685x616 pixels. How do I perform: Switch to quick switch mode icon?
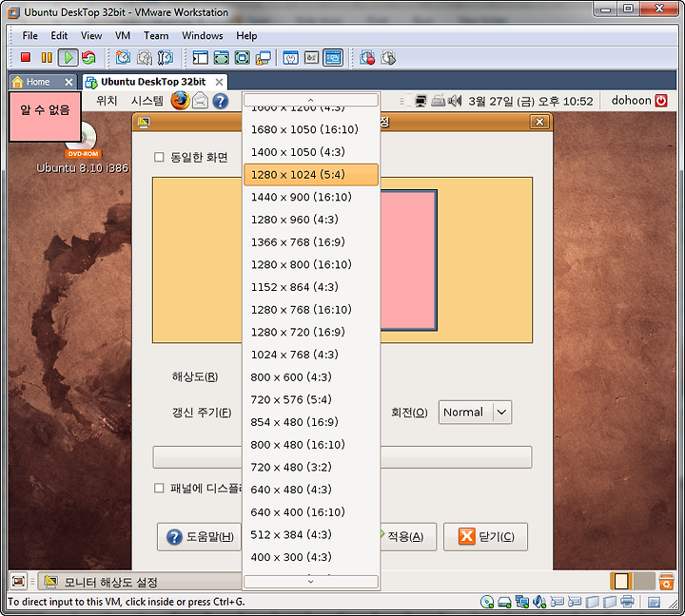tap(222, 58)
